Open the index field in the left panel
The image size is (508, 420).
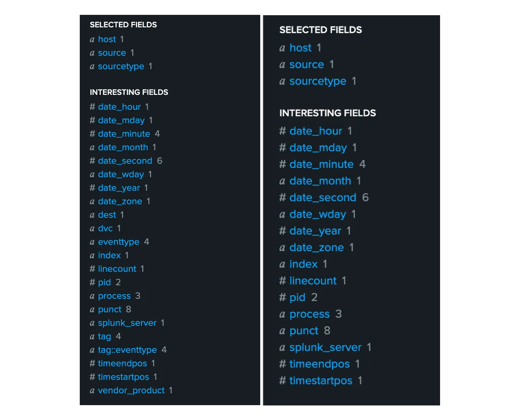tap(109, 255)
